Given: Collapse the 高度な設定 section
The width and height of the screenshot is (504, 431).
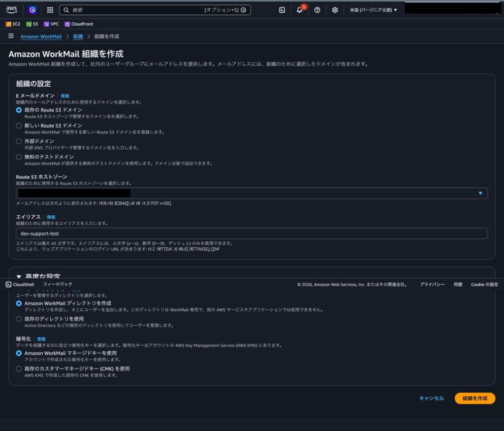Looking at the screenshot, I should (x=19, y=277).
